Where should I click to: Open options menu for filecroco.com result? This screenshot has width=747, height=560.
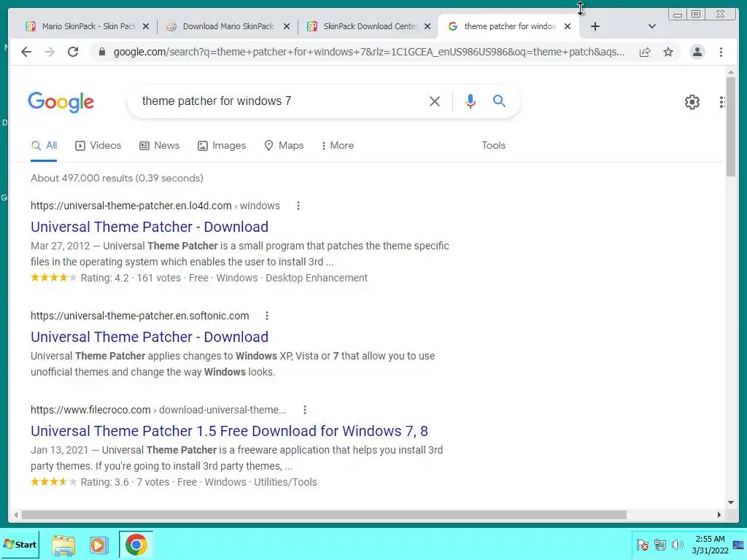coord(305,410)
